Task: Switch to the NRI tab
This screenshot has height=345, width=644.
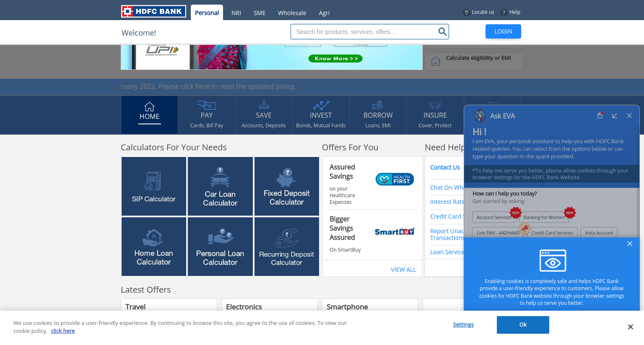Action: pyautogui.click(x=236, y=13)
